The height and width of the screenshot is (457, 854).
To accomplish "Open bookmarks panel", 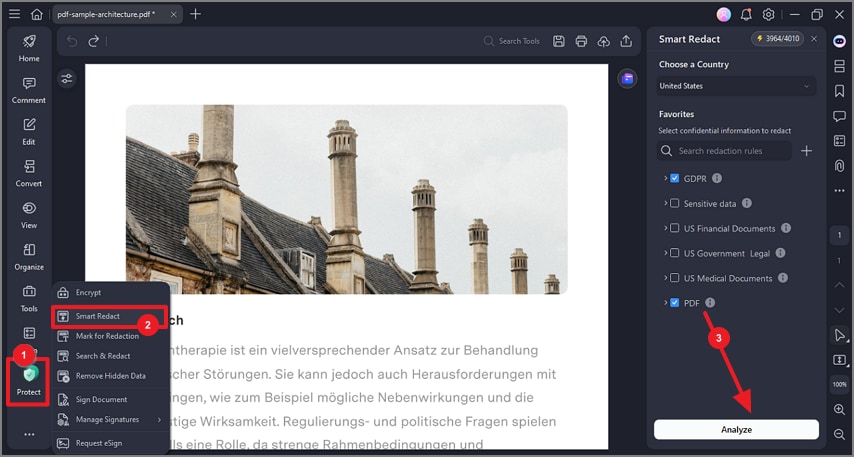I will pyautogui.click(x=839, y=91).
